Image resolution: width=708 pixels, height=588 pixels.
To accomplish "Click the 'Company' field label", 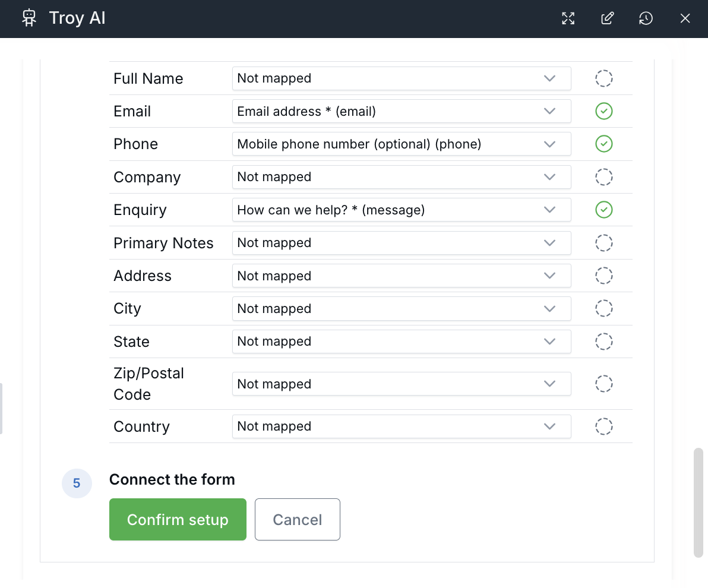I will (x=147, y=177).
